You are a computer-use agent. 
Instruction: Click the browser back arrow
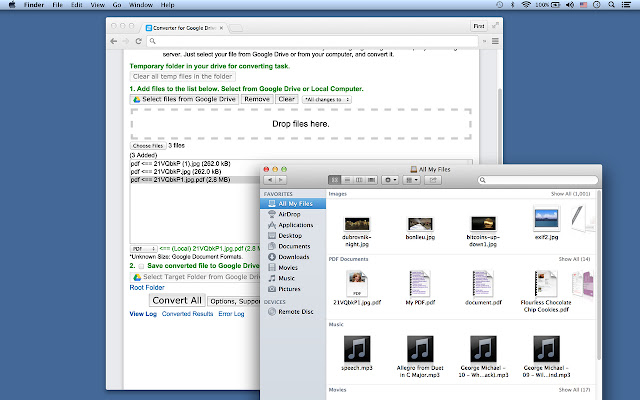[x=114, y=41]
